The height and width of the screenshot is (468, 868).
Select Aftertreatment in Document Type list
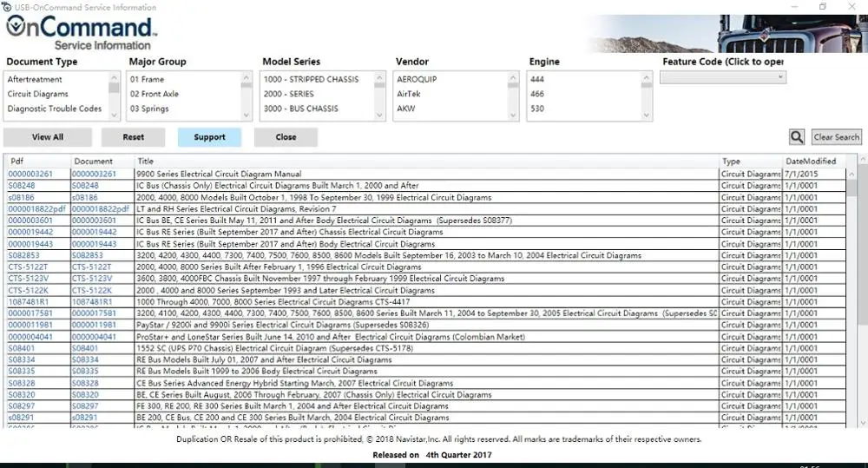tap(35, 79)
